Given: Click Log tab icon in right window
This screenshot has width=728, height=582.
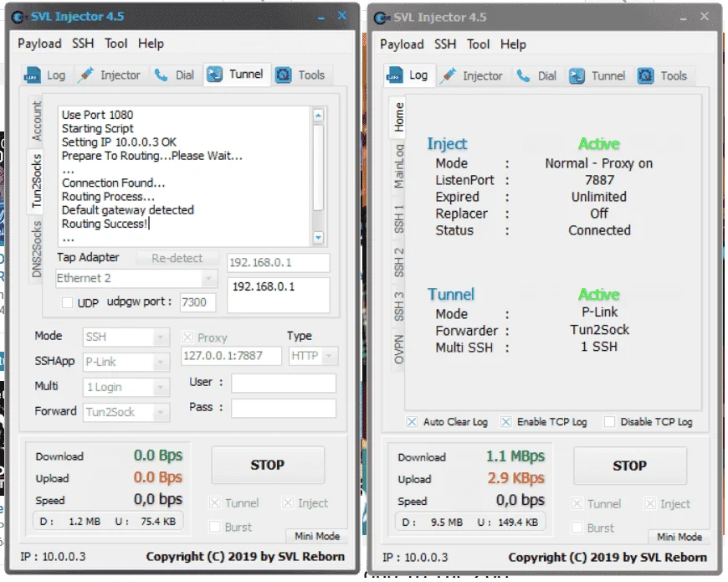Looking at the screenshot, I should coord(394,75).
